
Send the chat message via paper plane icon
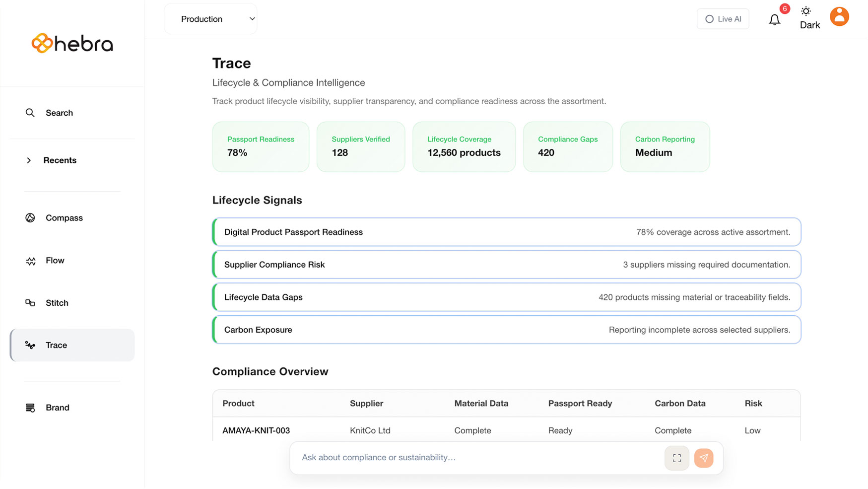tap(704, 458)
